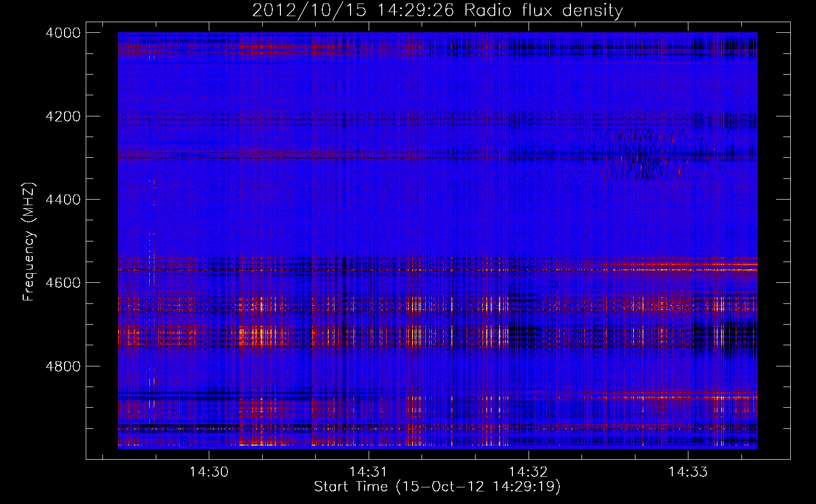Click the '4000' frequency axis label
The image size is (816, 504).
(63, 33)
